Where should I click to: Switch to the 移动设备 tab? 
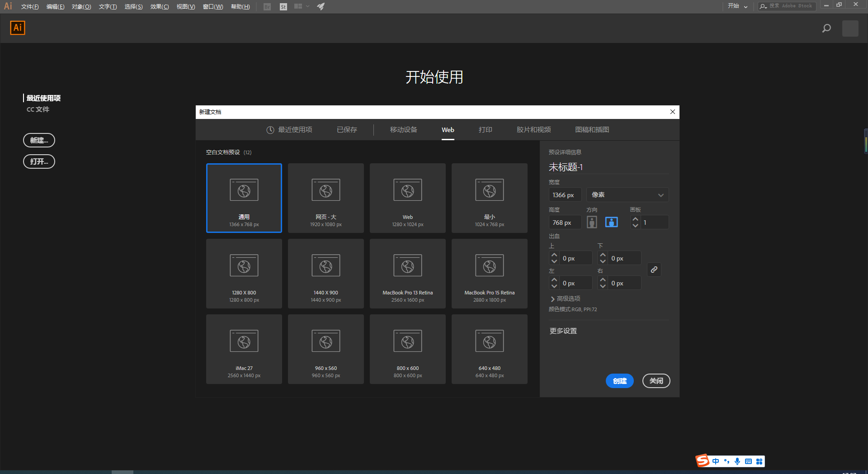point(403,129)
